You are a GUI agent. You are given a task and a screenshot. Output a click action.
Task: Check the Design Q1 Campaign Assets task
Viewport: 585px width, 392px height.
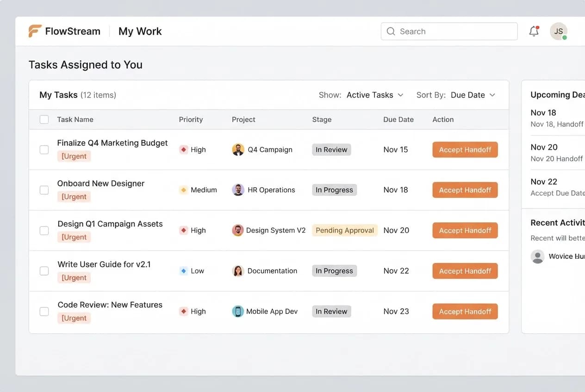coord(44,230)
